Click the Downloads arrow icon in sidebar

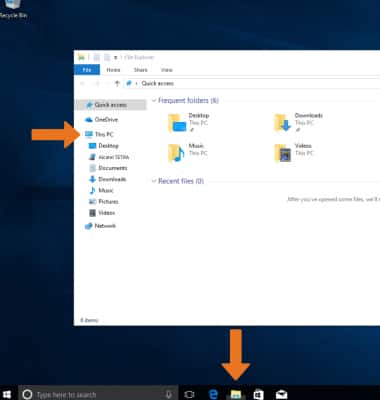pos(92,179)
